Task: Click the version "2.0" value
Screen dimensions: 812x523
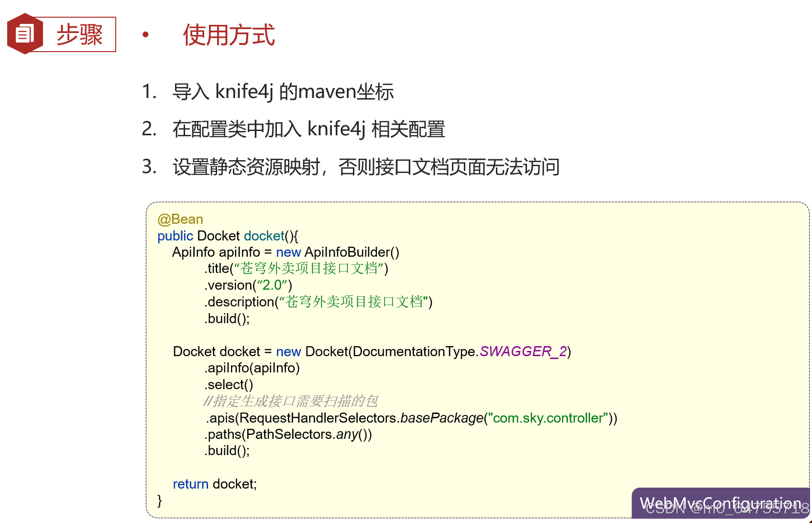Action: pyautogui.click(x=274, y=285)
